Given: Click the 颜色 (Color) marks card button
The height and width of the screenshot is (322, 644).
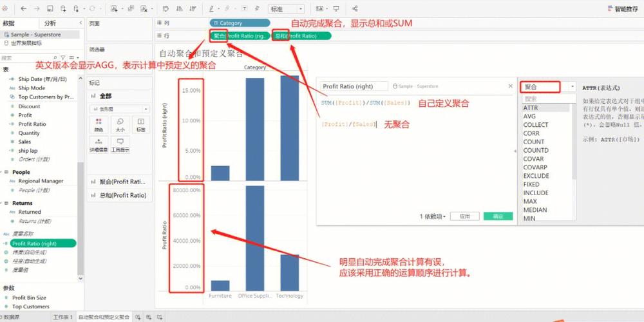Looking at the screenshot, I should coord(99,124).
